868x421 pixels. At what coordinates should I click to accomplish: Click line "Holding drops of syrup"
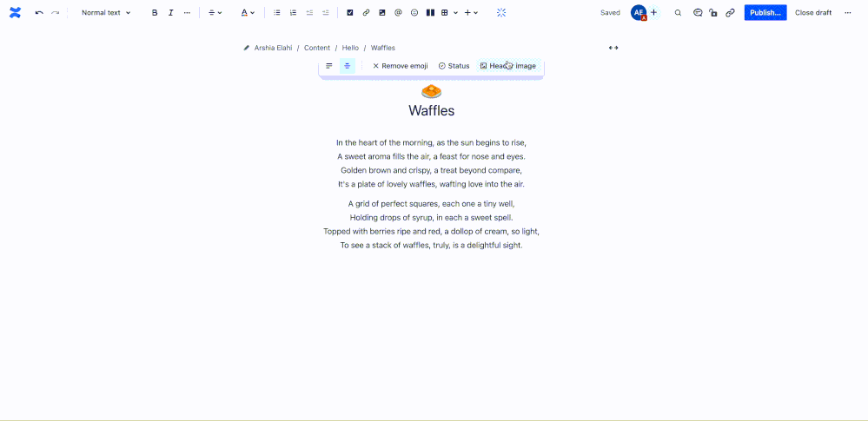pos(431,217)
